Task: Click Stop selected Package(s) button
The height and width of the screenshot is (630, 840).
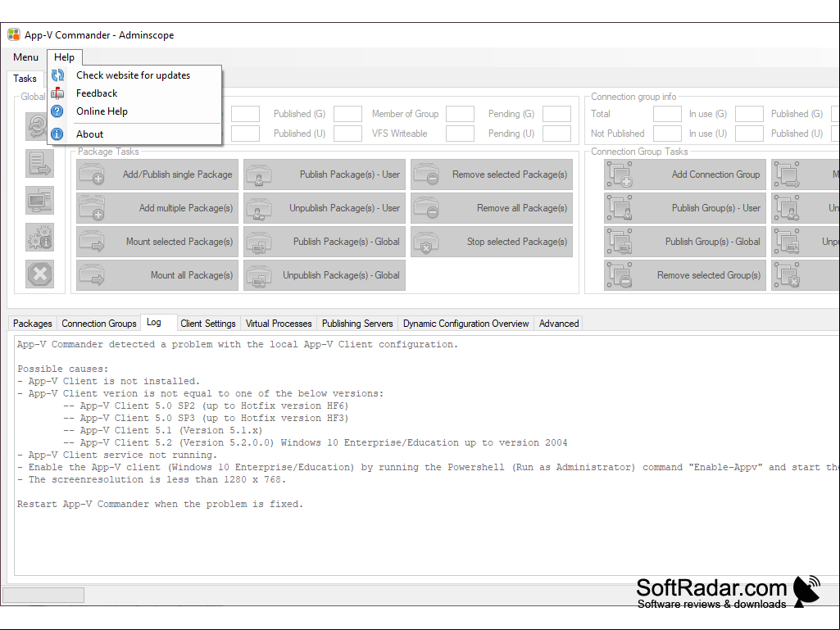Action: point(491,242)
